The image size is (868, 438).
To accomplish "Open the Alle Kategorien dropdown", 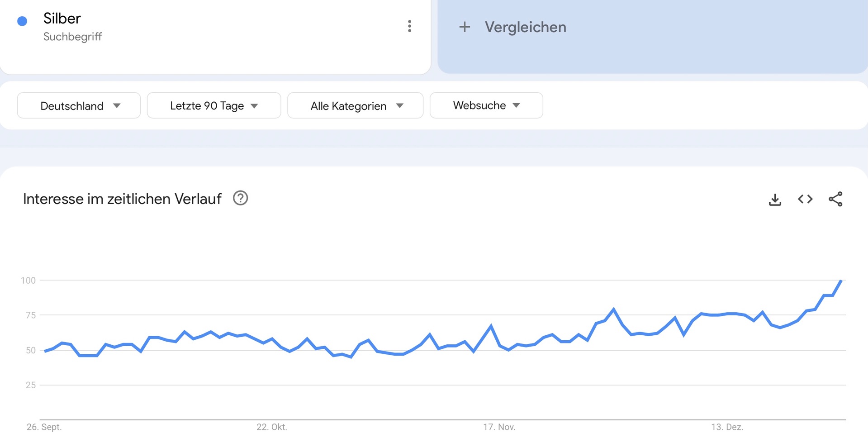I will [x=356, y=106].
